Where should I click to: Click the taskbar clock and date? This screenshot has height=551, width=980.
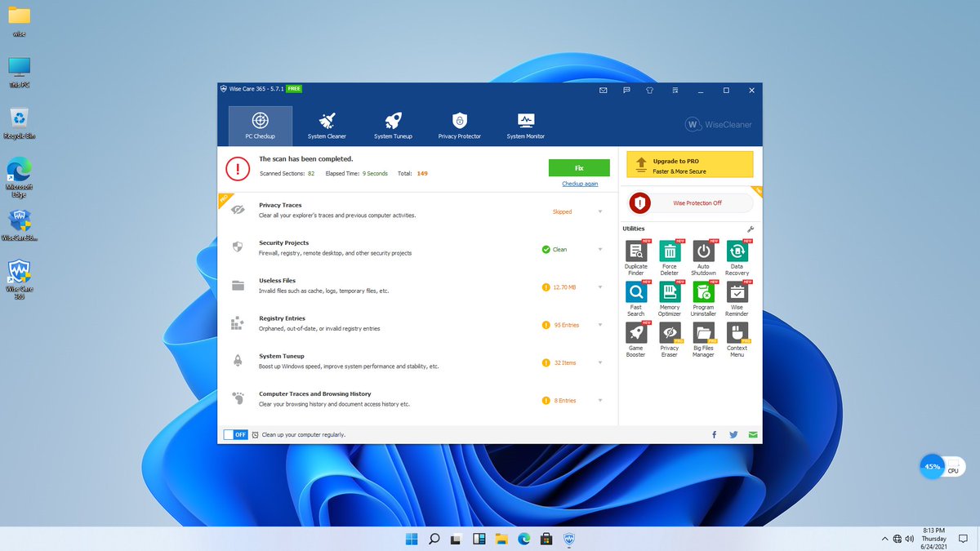coord(933,539)
